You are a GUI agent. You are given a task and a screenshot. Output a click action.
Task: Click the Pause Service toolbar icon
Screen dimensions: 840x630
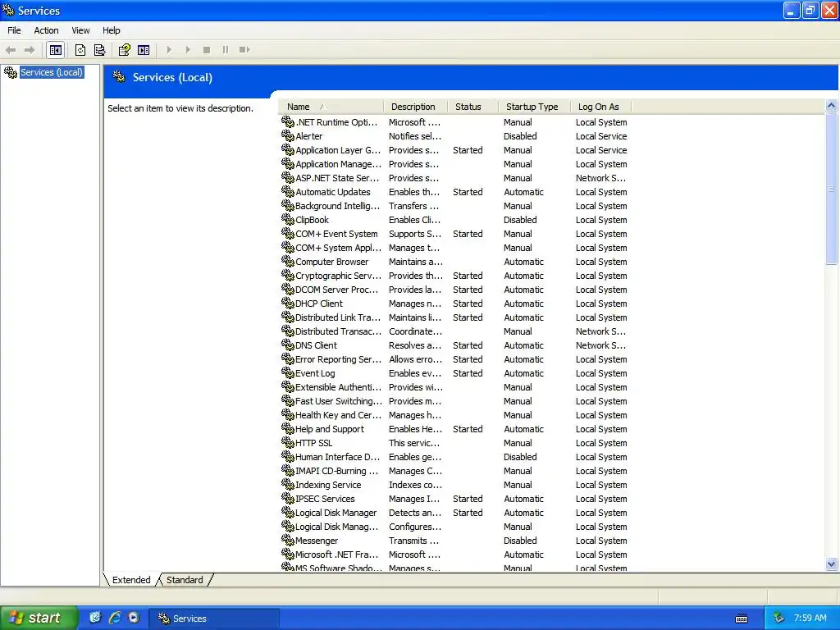(226, 50)
